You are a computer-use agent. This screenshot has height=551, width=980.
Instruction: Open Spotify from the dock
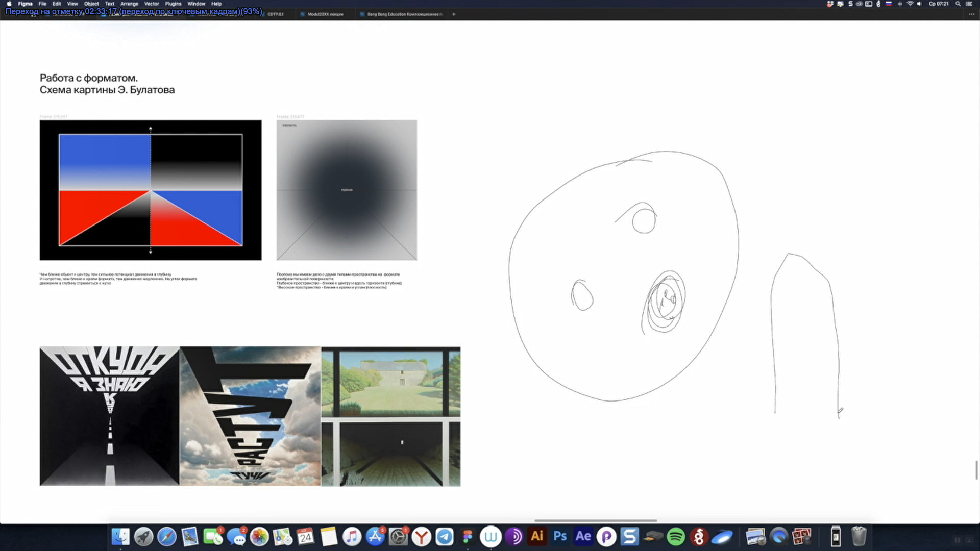pos(676,537)
